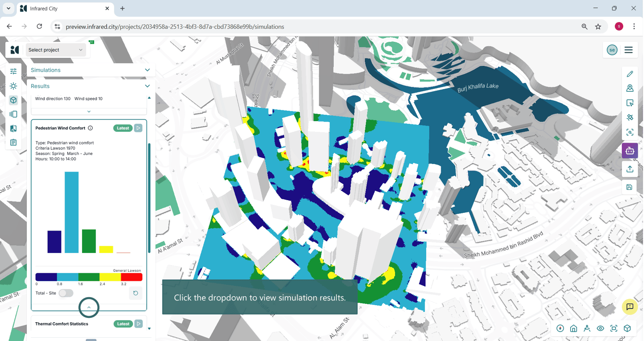Open the clipboard report sidebar icon

tap(13, 142)
